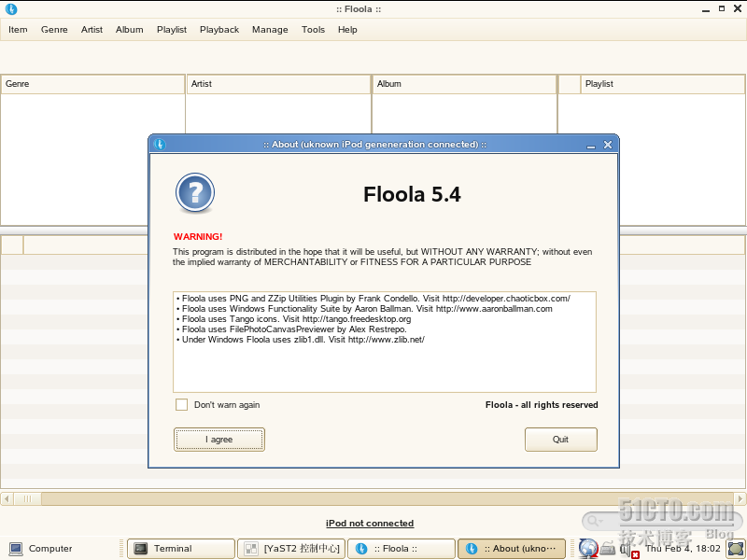
Task: Click the horizontal scrollbar thumb handle
Action: pyautogui.click(x=27, y=499)
